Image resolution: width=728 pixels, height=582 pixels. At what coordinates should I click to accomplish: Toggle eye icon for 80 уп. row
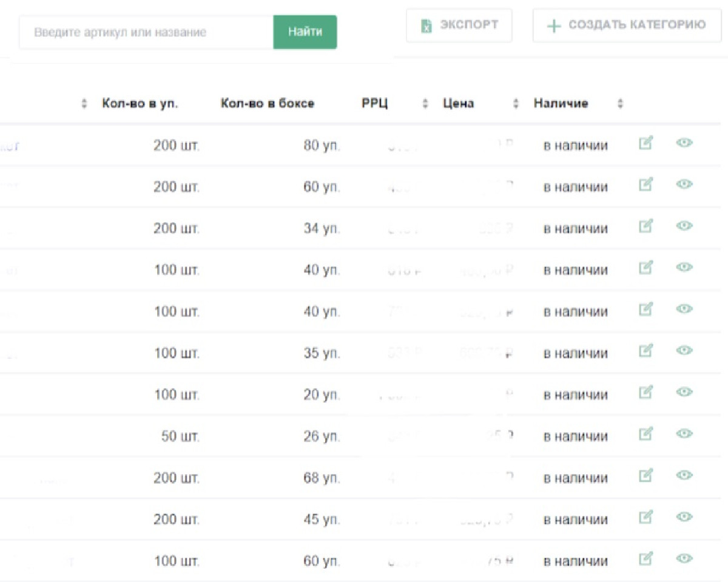click(x=684, y=143)
